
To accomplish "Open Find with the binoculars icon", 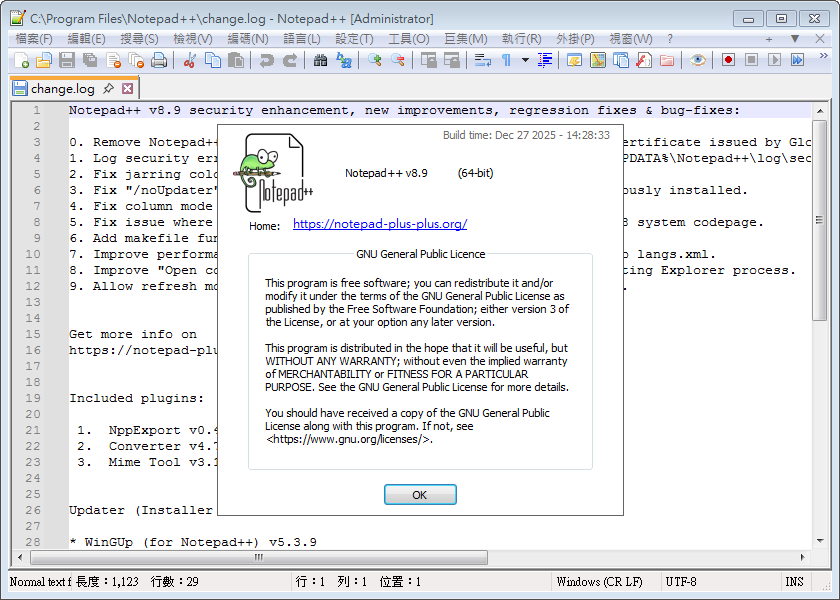I will coord(320,60).
